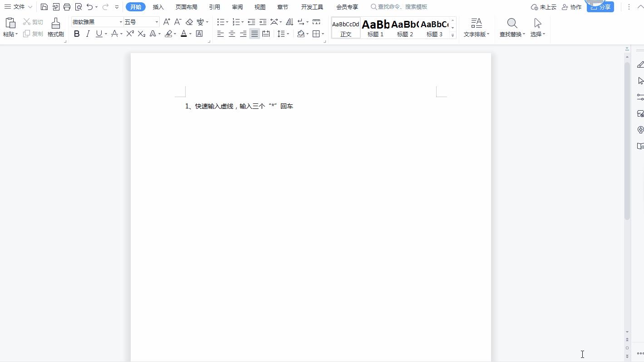Click the increase indent icon
This screenshot has width=644, height=362.
[x=263, y=22]
